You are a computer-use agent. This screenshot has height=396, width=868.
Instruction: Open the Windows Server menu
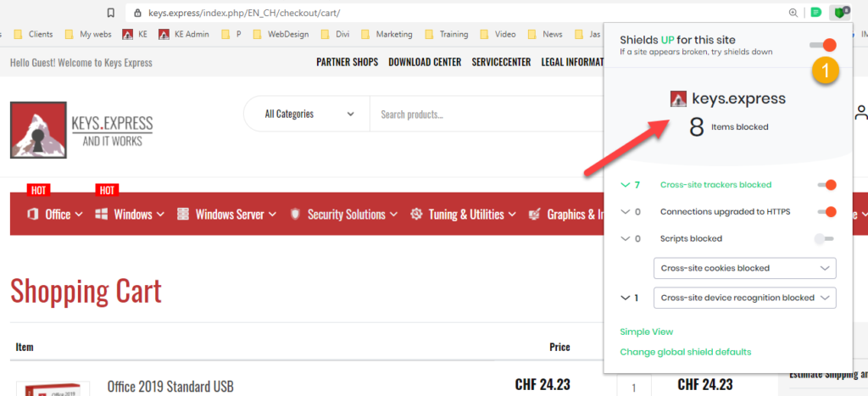point(227,215)
